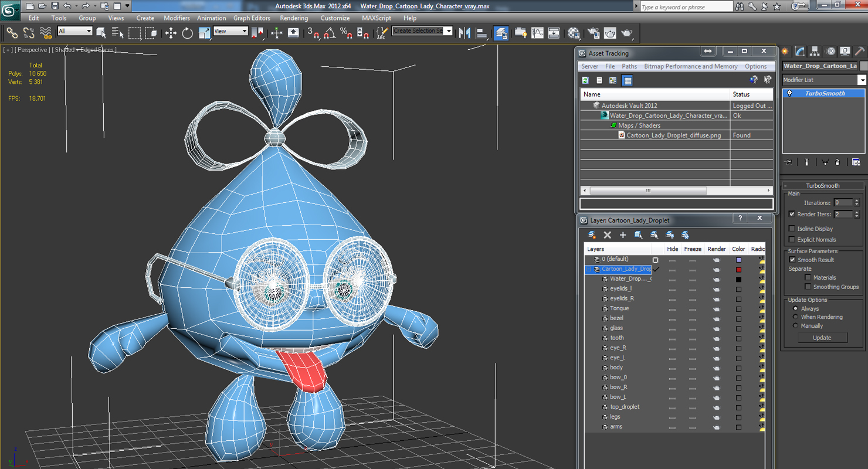This screenshot has width=868, height=469.
Task: Open the Hierarchy command panel tab
Action: coord(815,52)
